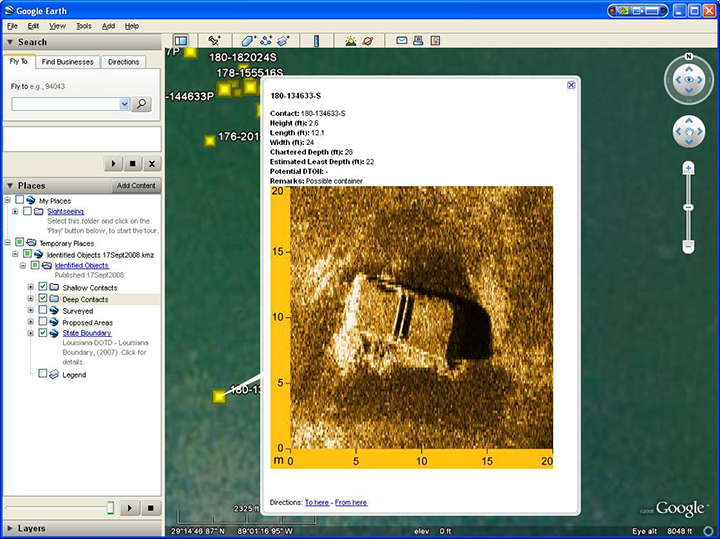Collapse the Search panel triangle
This screenshot has width=720, height=539.
click(10, 42)
